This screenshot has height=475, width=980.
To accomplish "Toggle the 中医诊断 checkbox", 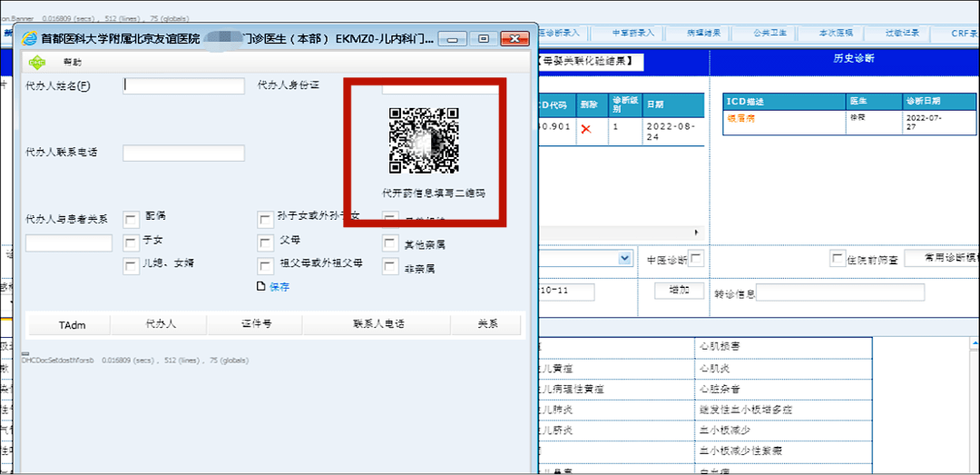I will pyautogui.click(x=696, y=258).
